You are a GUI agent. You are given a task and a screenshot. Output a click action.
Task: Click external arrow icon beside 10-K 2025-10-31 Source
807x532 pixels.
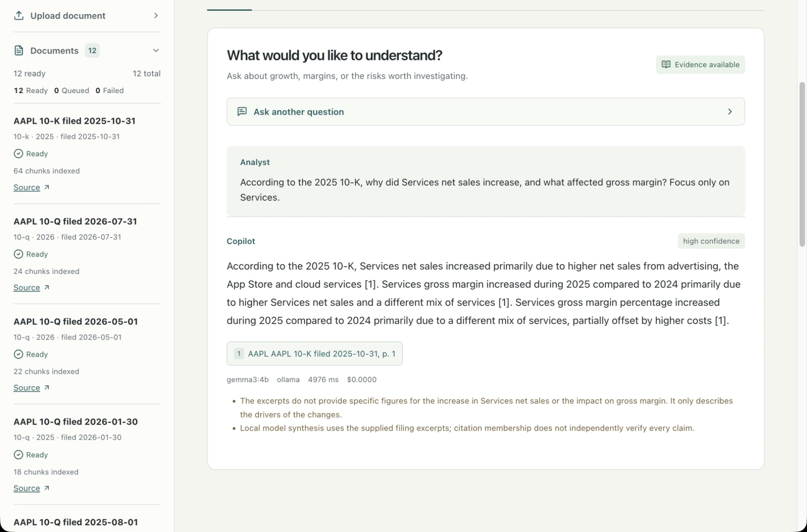(47, 187)
